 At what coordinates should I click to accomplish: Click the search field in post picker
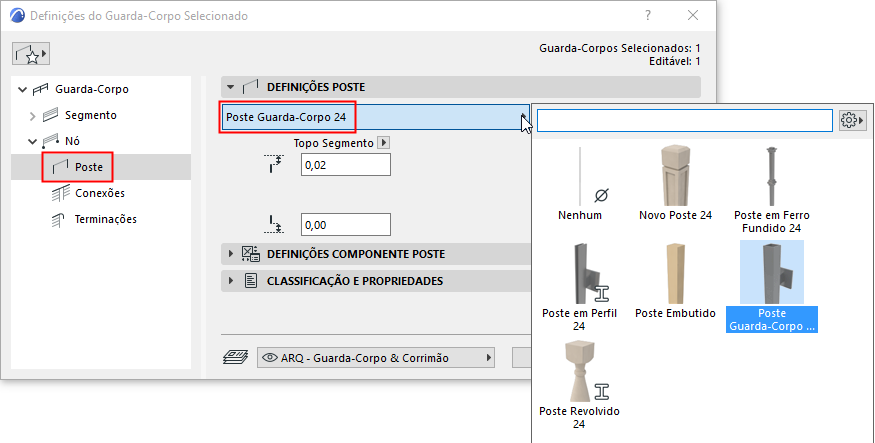tap(685, 120)
